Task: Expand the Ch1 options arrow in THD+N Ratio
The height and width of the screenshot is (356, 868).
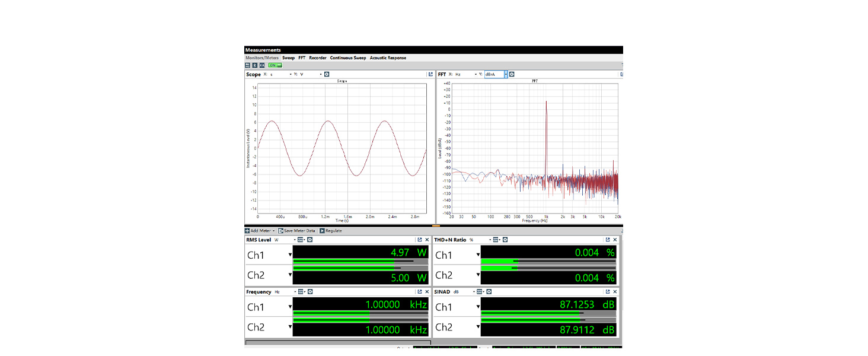Action: (x=477, y=255)
